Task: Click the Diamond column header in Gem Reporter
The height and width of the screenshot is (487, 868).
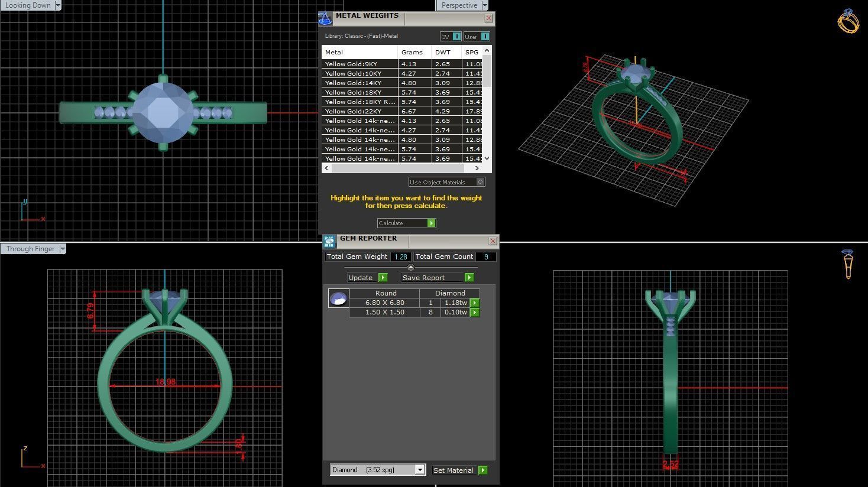Action: point(450,293)
